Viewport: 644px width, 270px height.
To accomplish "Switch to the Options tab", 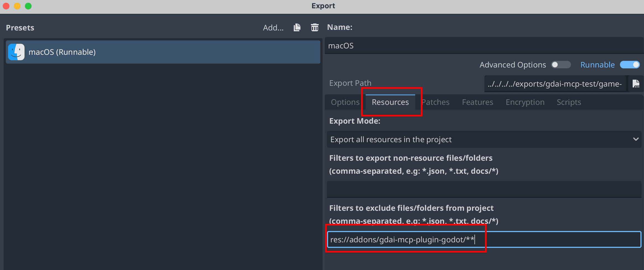I will [345, 102].
